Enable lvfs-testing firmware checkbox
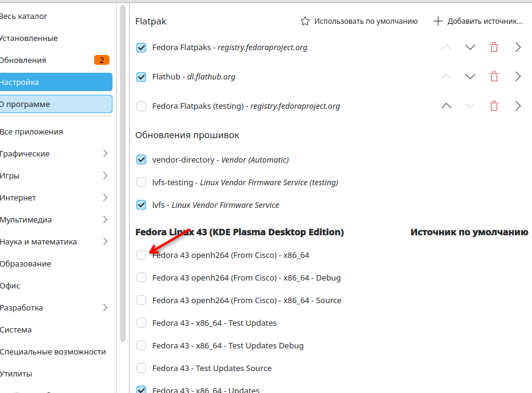Image resolution: width=532 pixels, height=393 pixels. point(141,182)
